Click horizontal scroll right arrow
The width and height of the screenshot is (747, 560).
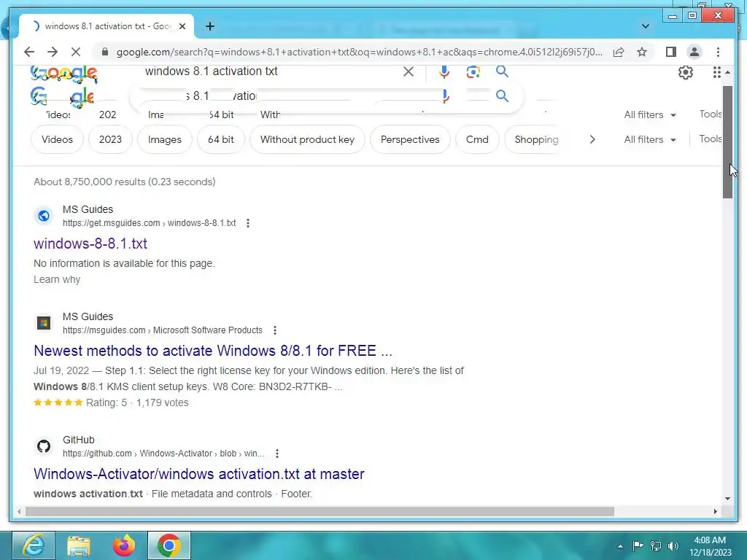pyautogui.click(x=715, y=511)
